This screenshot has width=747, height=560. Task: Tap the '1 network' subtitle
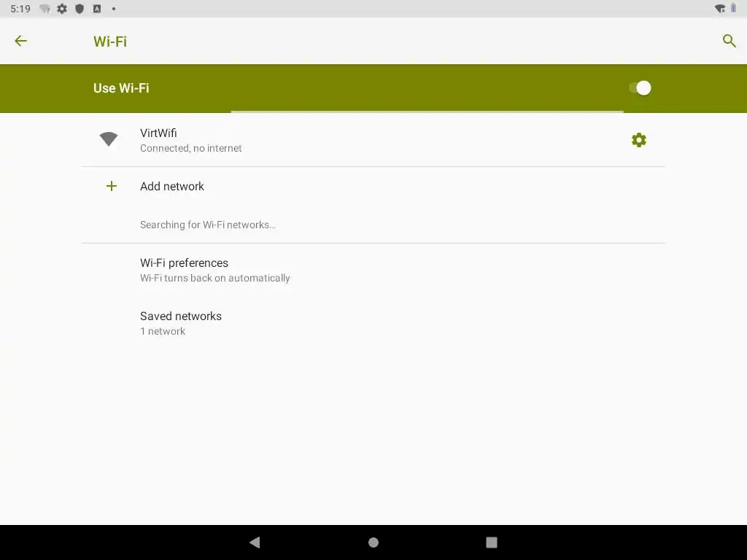163,332
